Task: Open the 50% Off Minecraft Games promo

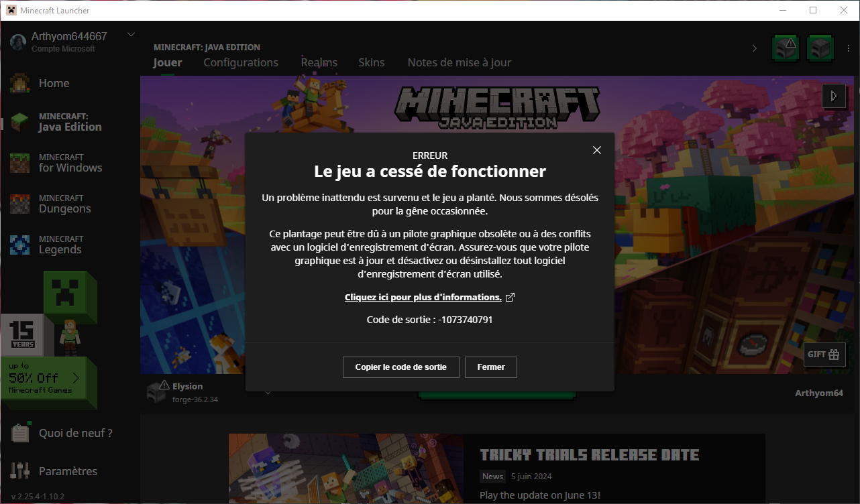Action: pos(44,379)
